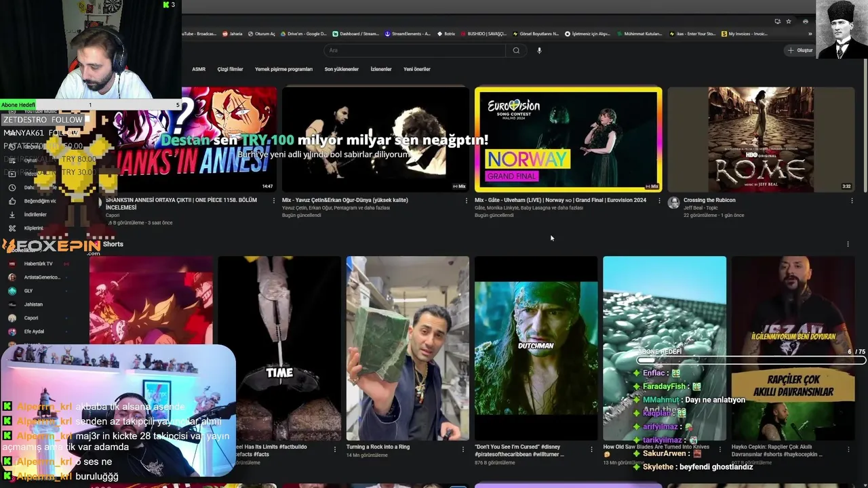Open the Crossing the Rubicon video title
The width and height of the screenshot is (868, 488).
click(x=709, y=200)
